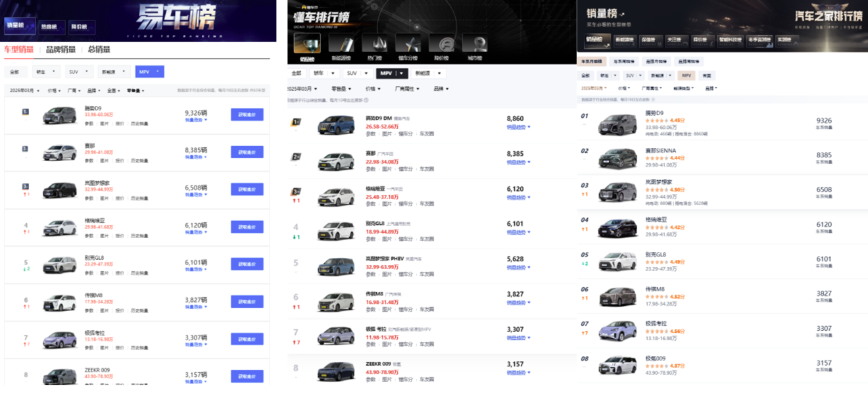Open 别克GL8 car image in 懂车排行榜
This screenshot has width=868, height=394.
335,231
